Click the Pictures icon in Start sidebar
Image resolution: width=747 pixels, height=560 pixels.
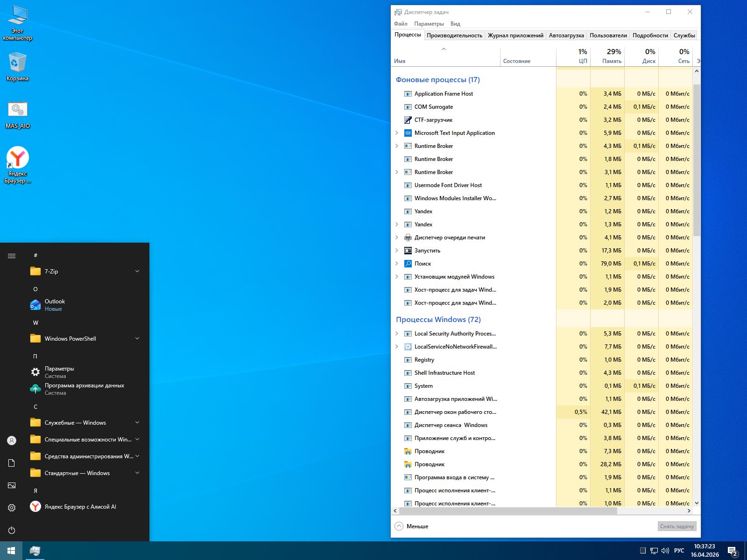click(12, 485)
